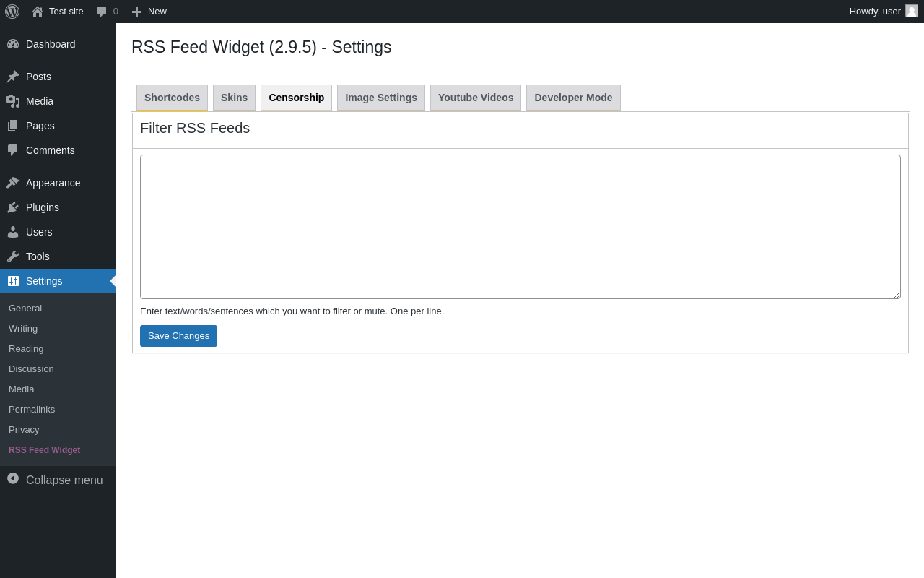Viewport: 924px width, 578px height.
Task: Open Permalinks settings submenu
Action: click(x=32, y=410)
